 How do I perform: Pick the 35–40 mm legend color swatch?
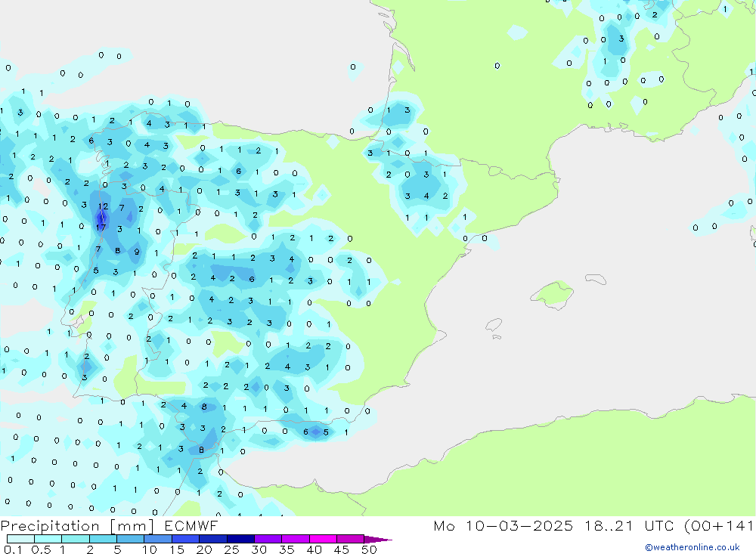295,539
